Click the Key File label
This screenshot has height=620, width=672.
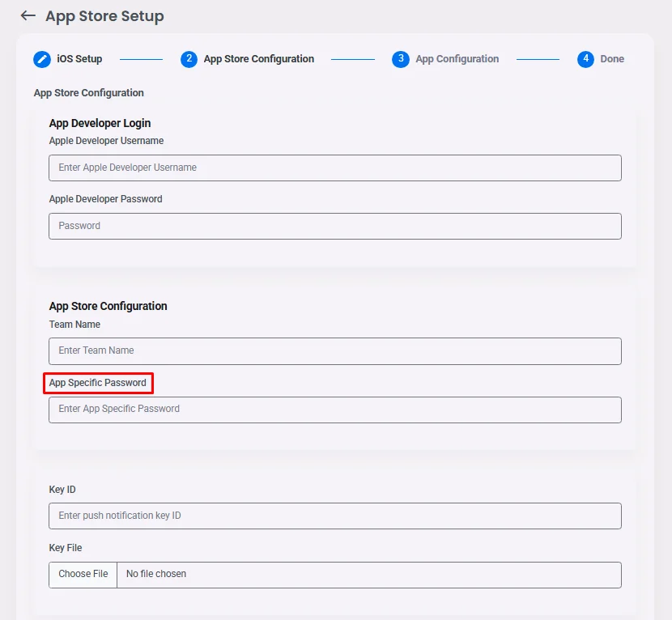point(66,548)
